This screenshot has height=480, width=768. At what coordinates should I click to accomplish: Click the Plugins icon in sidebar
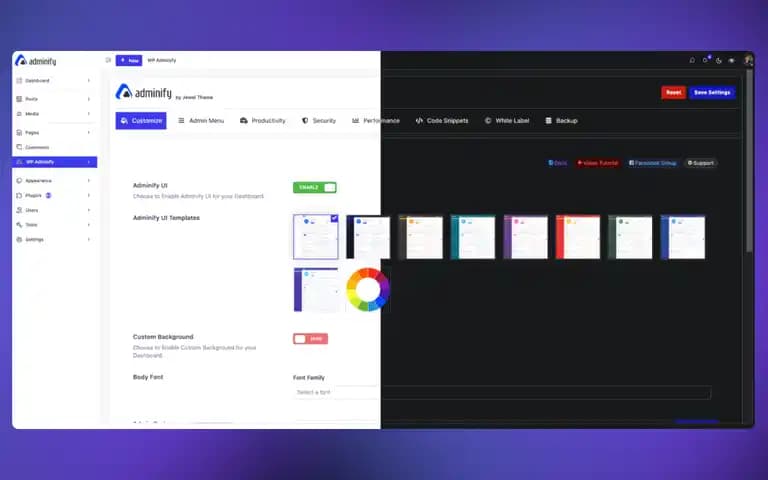point(19,195)
